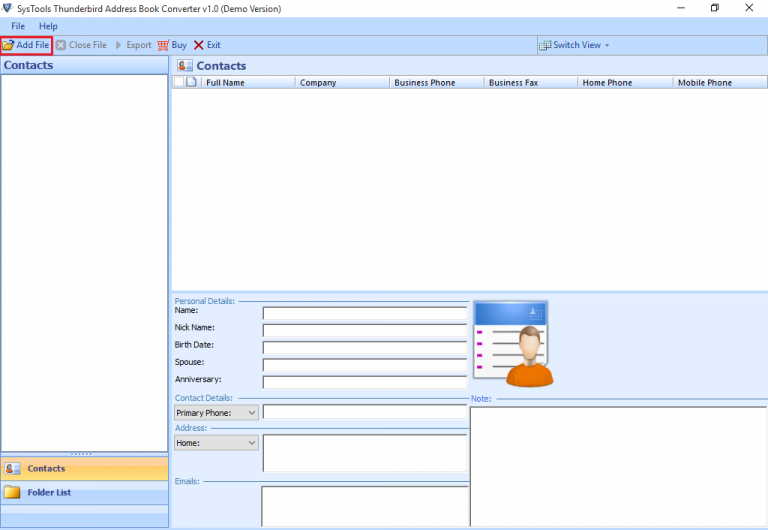Click into the Note text area
Screen dimensions: 768x530
pos(618,465)
